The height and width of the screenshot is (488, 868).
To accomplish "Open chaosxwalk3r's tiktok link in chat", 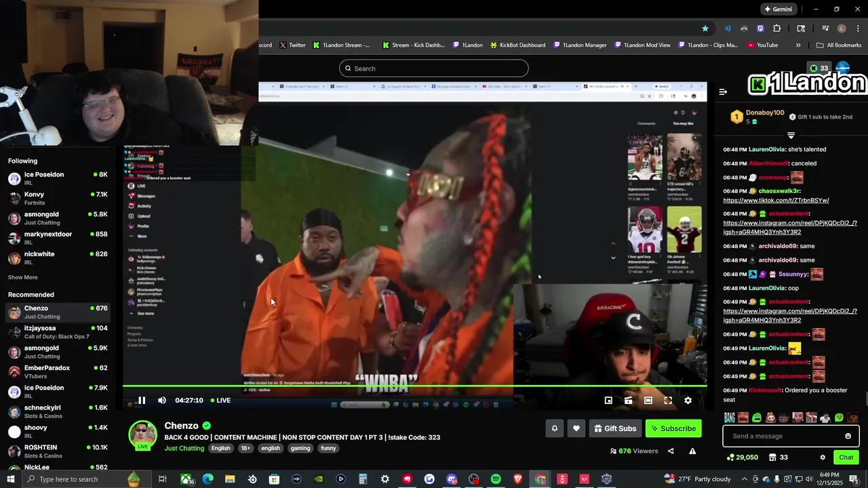I will pyautogui.click(x=776, y=201).
